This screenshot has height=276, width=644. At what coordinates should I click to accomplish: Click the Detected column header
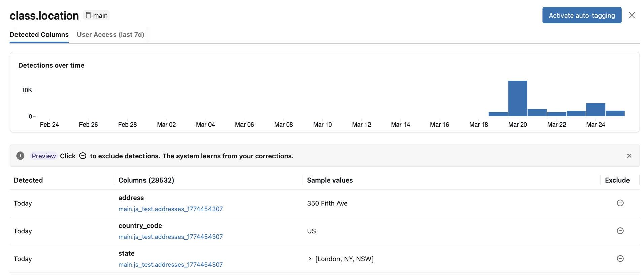coord(28,180)
